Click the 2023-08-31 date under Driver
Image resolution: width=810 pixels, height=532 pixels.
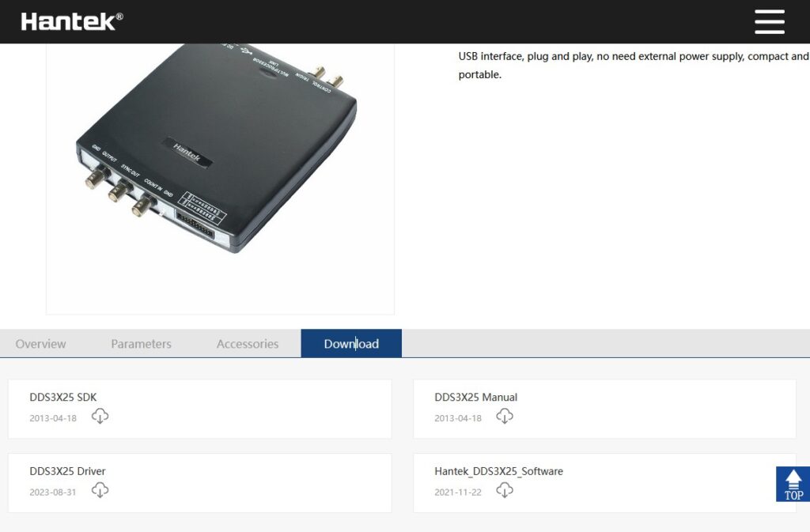[55, 492]
